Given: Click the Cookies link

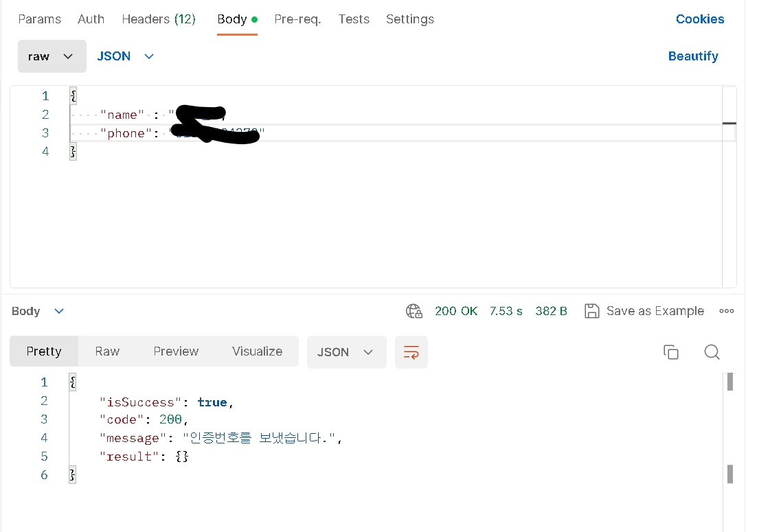Looking at the screenshot, I should (x=700, y=19).
